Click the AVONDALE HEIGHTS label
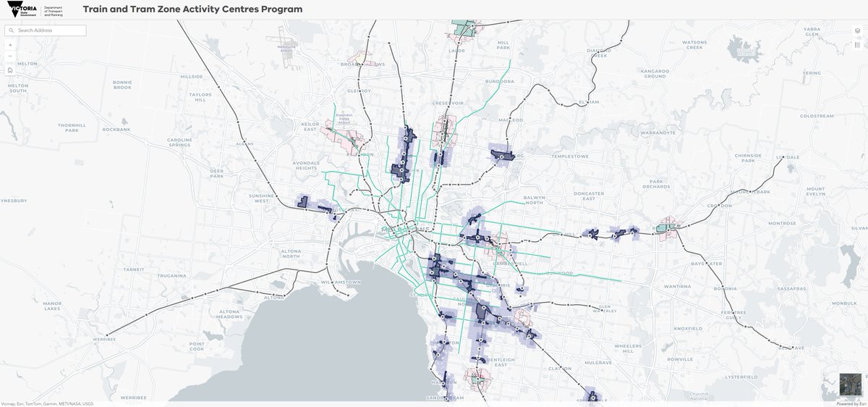This screenshot has width=868, height=407. [x=306, y=165]
